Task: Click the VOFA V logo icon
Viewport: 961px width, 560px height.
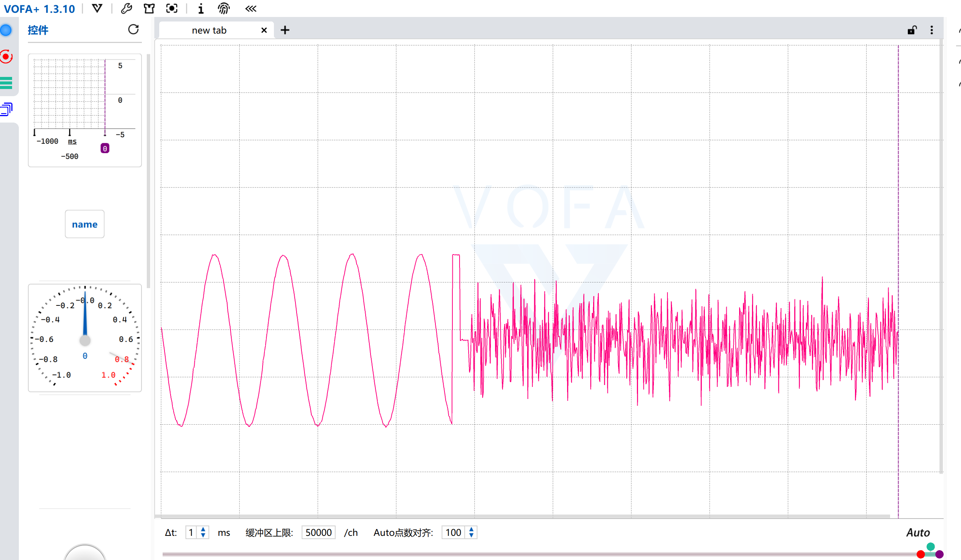Action: click(x=97, y=8)
